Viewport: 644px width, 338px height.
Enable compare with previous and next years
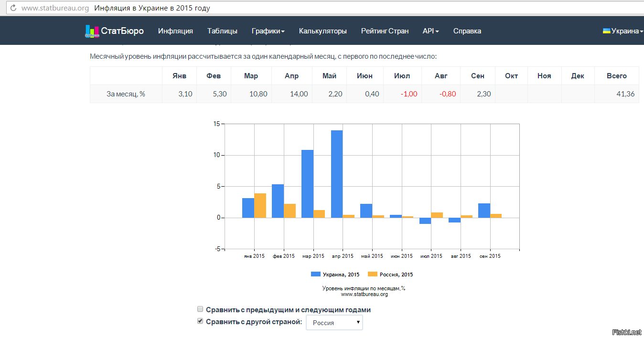201,309
